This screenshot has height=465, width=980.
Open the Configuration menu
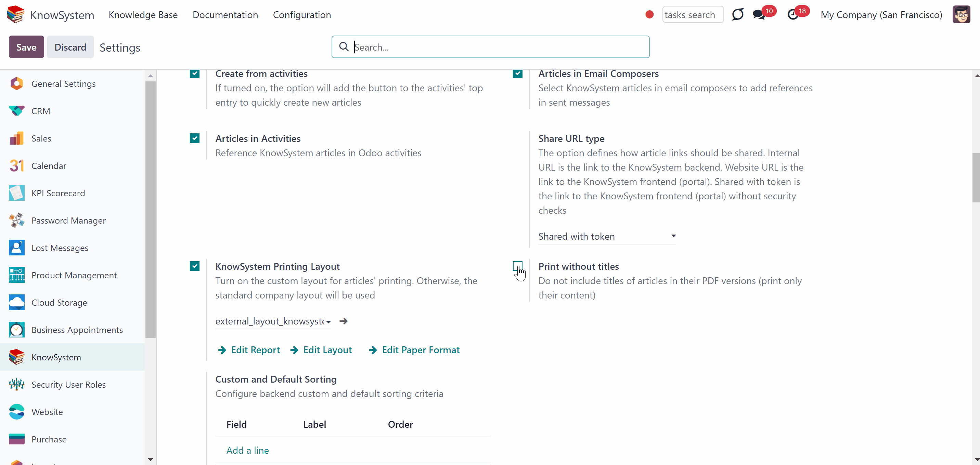point(302,15)
